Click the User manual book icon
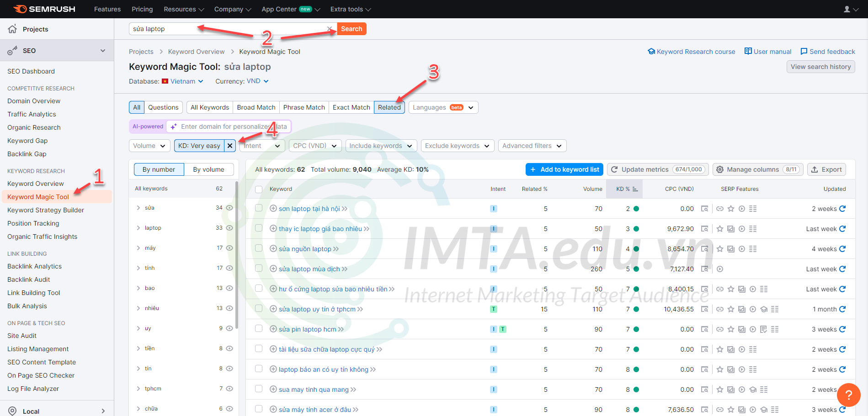868x416 pixels. point(748,51)
